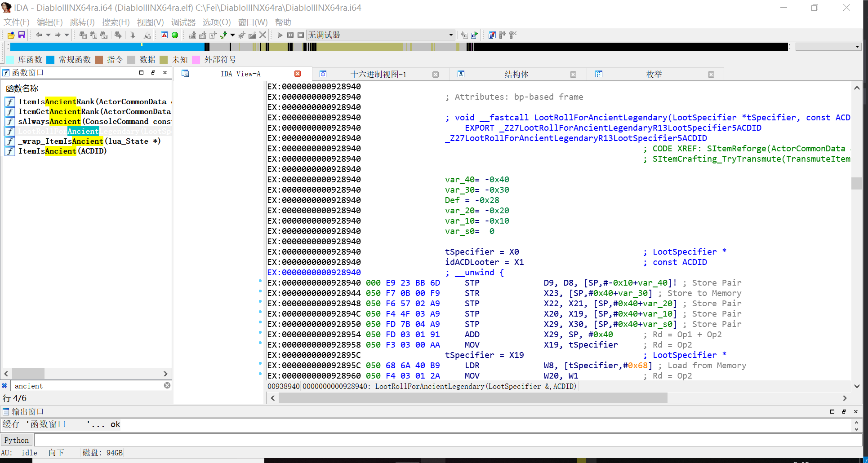
Task: Stop the process with stop button
Action: (x=301, y=35)
